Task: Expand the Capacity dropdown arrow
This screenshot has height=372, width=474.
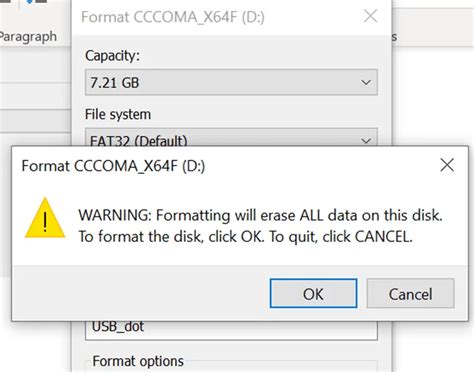Action: pos(366,82)
